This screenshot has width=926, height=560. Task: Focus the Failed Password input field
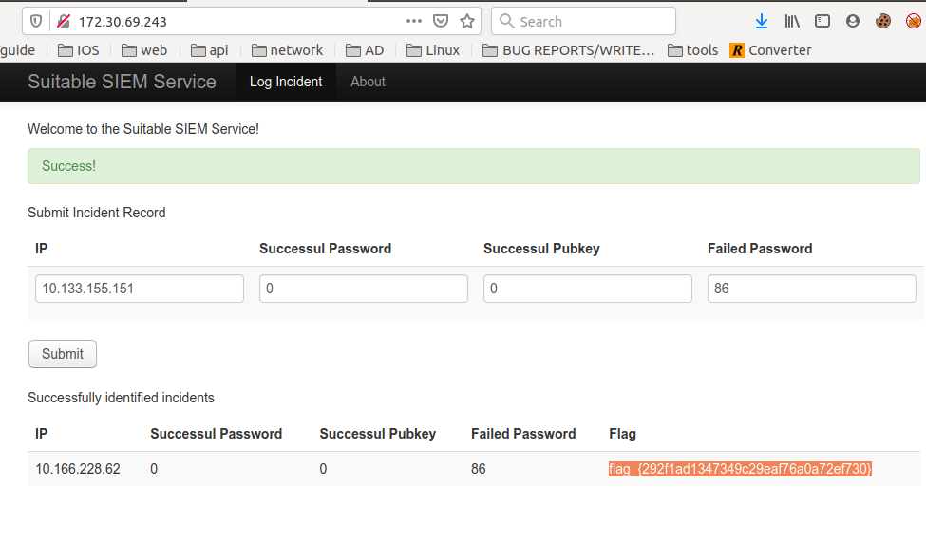(811, 289)
